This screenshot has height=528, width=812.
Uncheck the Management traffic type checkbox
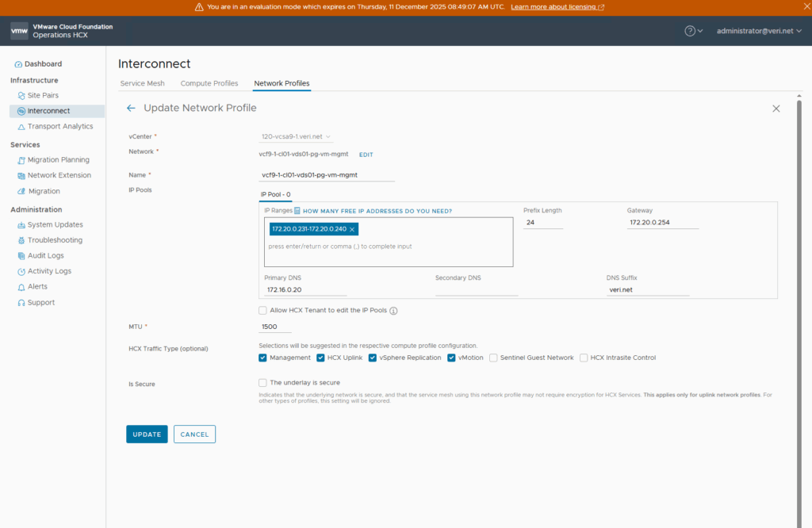pos(263,358)
